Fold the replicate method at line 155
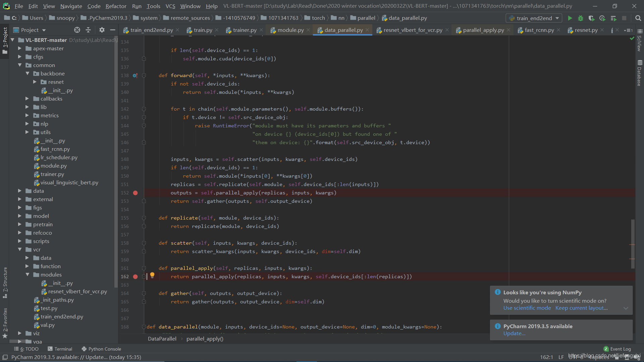Viewport: 644px width, 362px height. point(144,218)
